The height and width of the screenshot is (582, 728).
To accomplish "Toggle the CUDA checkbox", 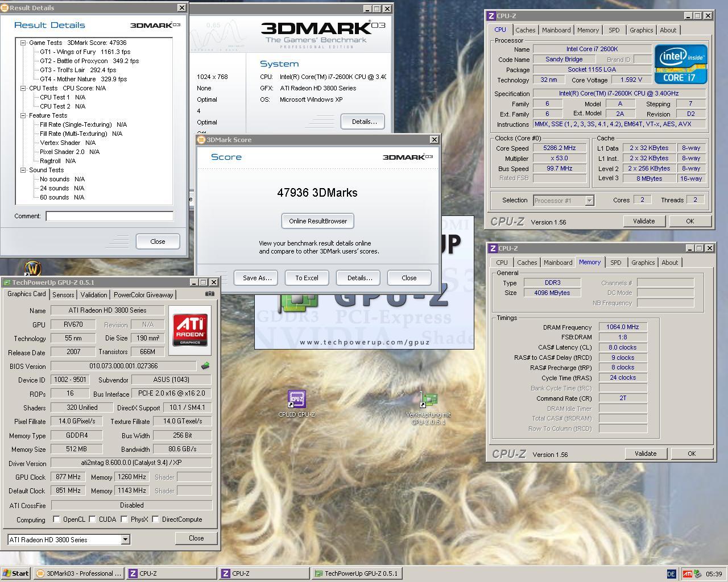I will [92, 519].
